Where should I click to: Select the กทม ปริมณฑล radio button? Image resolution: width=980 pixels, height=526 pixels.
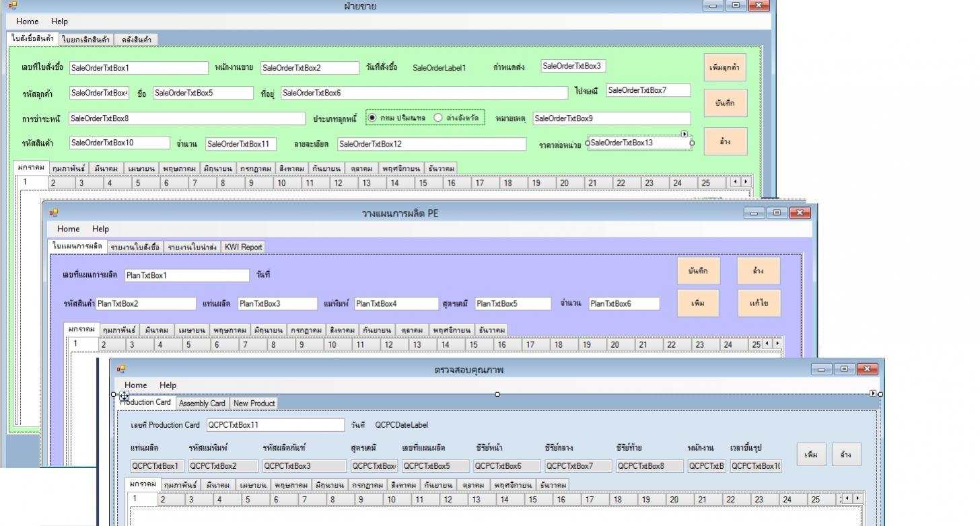[372, 118]
